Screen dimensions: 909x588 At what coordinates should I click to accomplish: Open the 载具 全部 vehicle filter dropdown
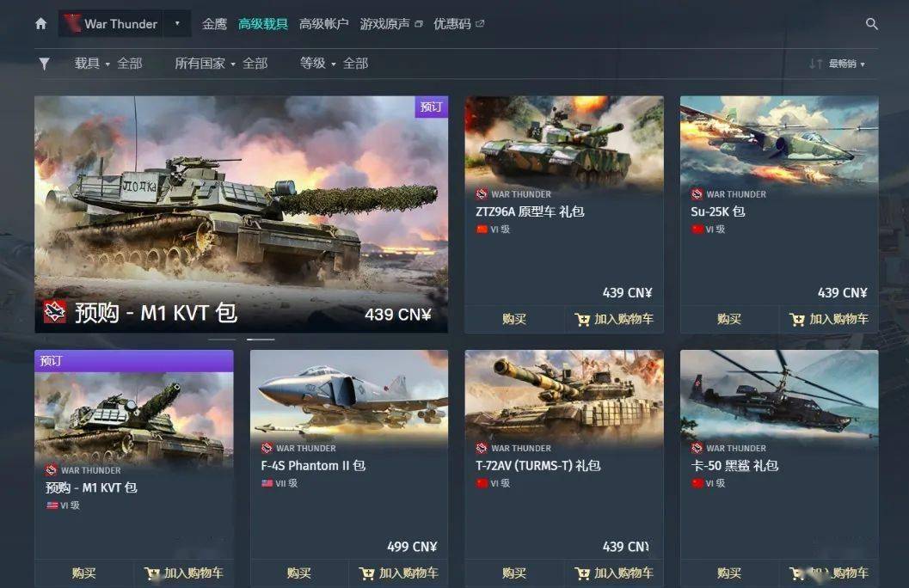tap(107, 64)
